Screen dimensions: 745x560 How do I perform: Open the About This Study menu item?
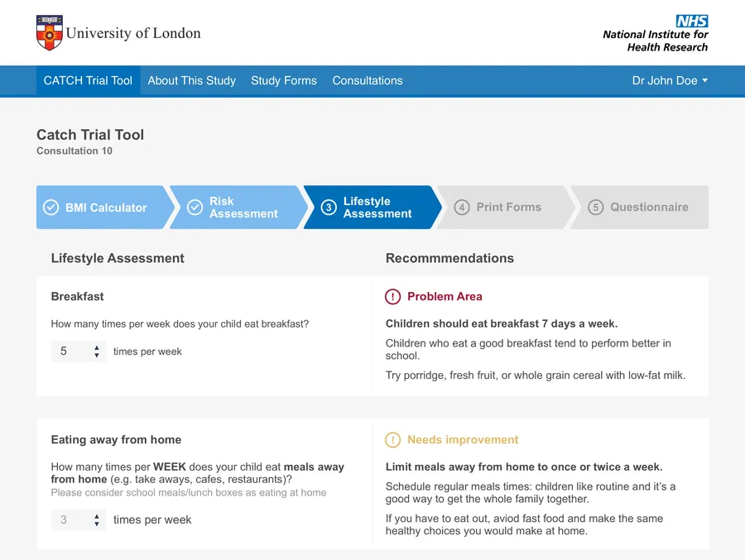pos(191,81)
